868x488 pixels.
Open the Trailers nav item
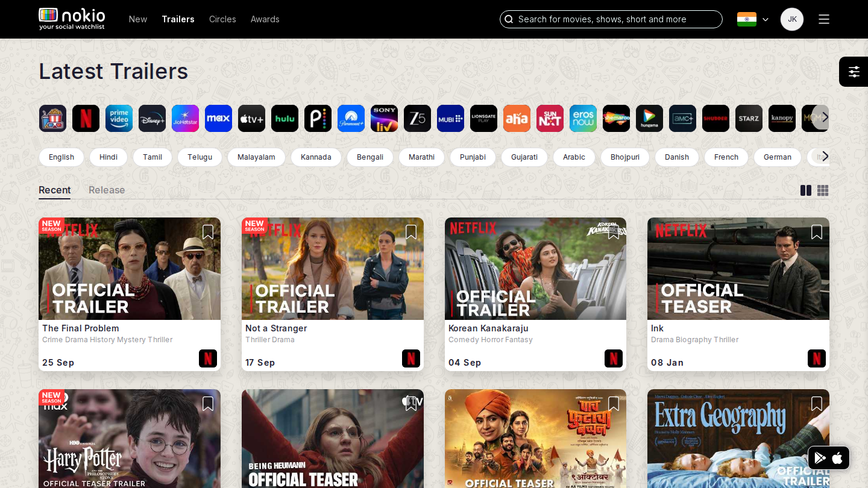coord(178,19)
